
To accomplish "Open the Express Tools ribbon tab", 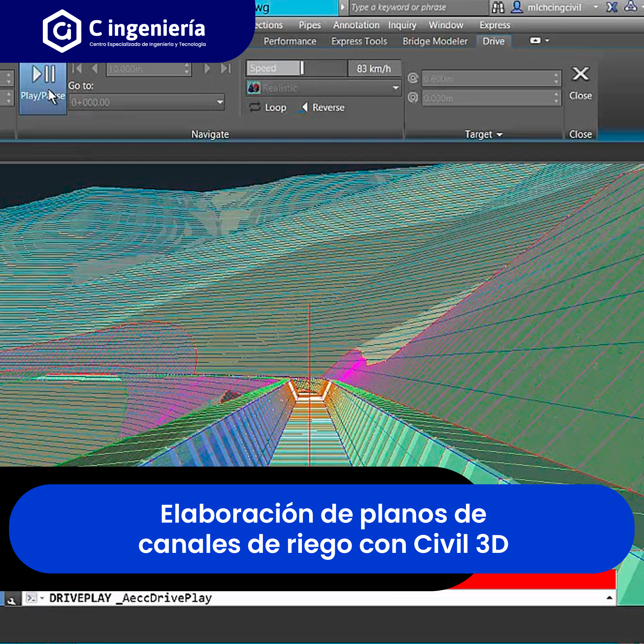I will pyautogui.click(x=359, y=41).
